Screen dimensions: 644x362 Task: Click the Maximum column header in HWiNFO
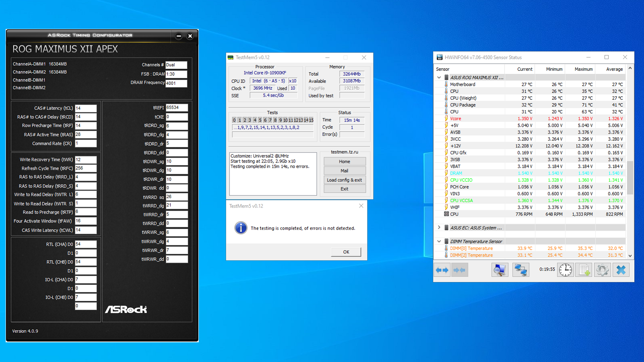(x=583, y=69)
